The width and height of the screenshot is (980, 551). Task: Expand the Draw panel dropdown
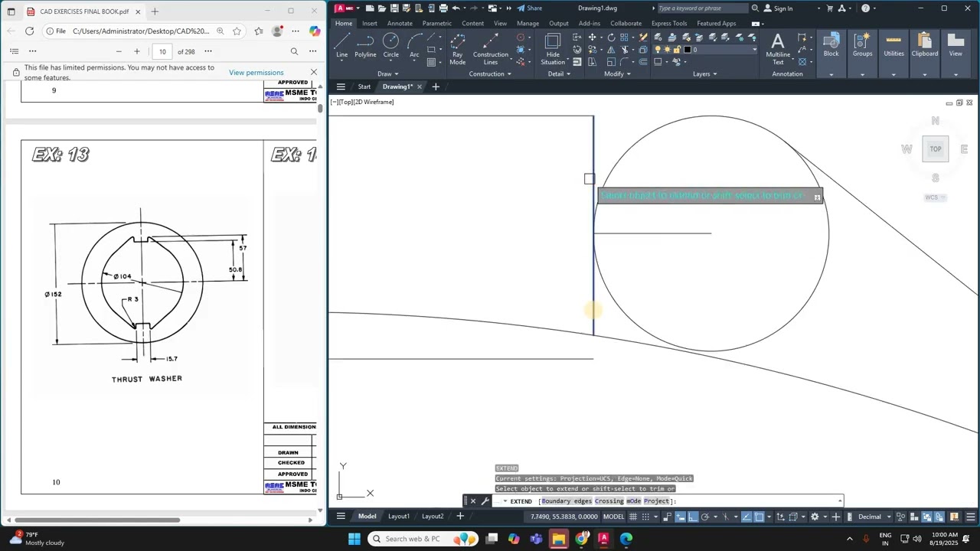click(388, 74)
